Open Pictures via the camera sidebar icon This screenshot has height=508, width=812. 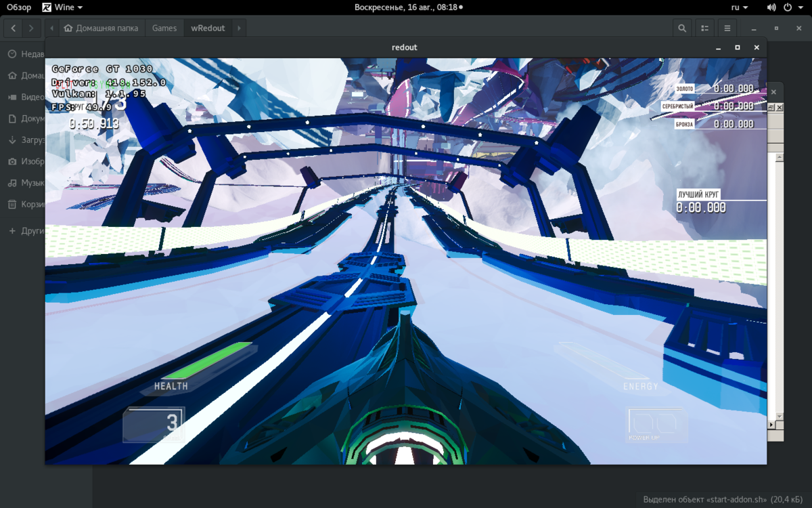(x=12, y=161)
